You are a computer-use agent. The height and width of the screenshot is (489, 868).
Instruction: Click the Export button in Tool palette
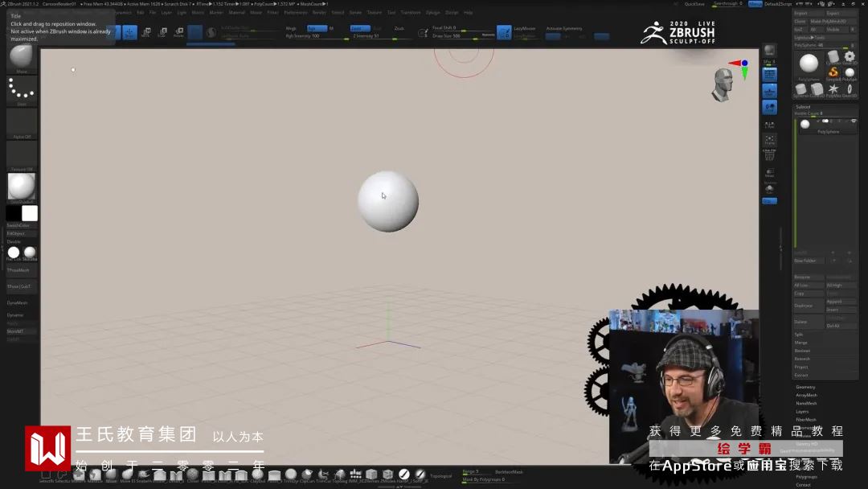click(x=841, y=14)
